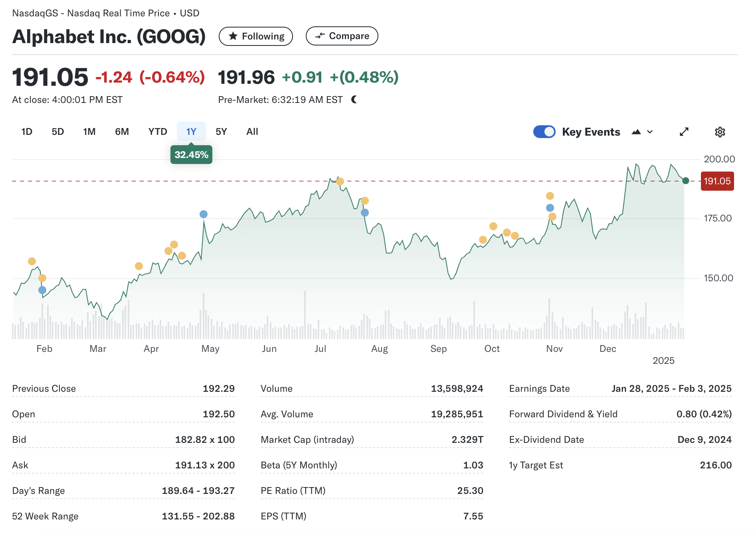The image size is (756, 533).
Task: Click the blue event marker in late October
Action: (x=550, y=208)
